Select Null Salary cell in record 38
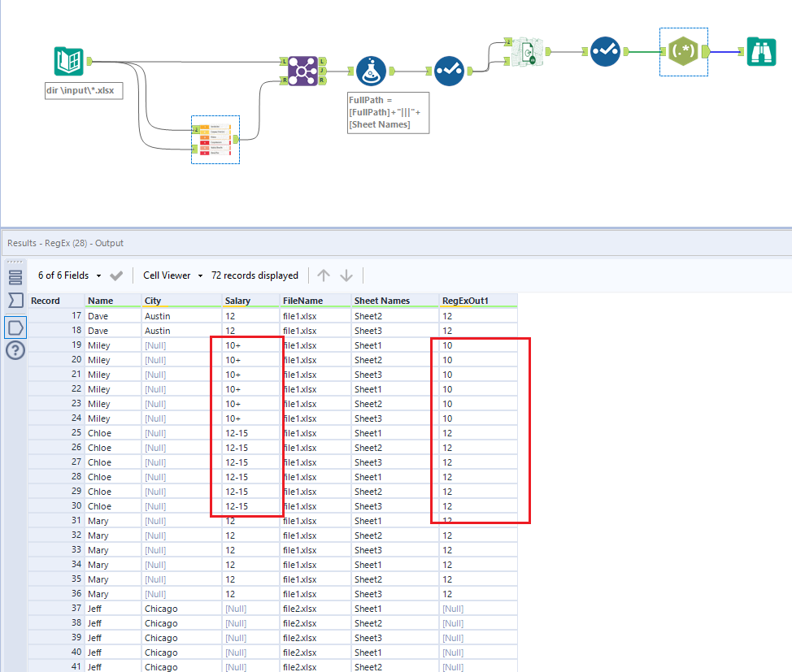Screen dimensions: 792x672 coord(251,623)
